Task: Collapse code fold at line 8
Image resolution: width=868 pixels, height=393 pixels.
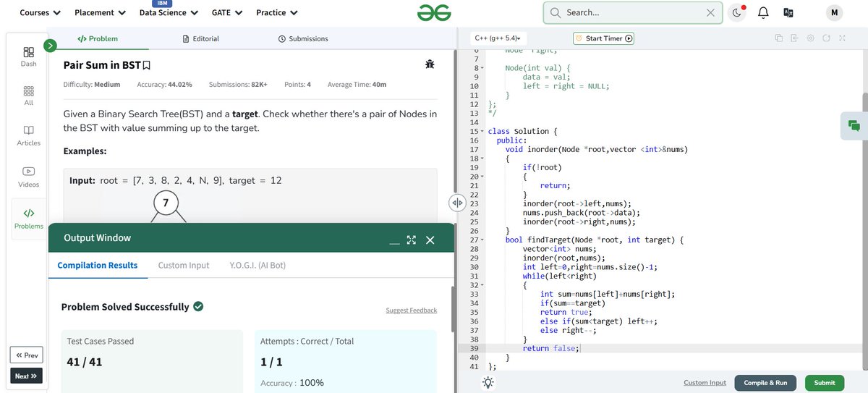Action: [x=482, y=68]
